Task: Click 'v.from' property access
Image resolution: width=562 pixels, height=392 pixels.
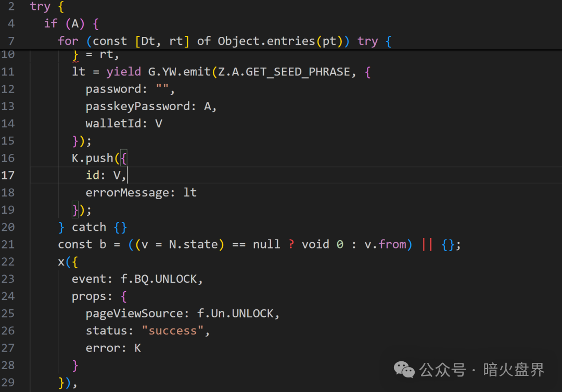Action: click(385, 244)
